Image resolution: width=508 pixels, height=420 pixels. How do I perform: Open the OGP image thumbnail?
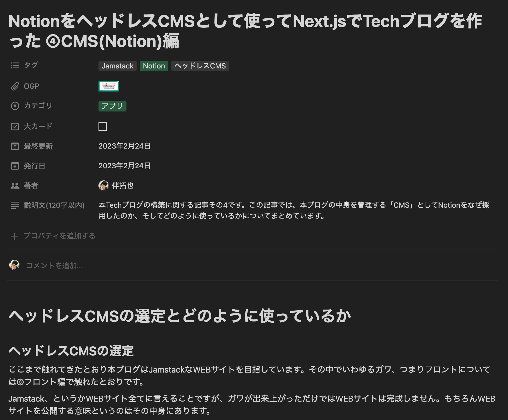tap(109, 86)
